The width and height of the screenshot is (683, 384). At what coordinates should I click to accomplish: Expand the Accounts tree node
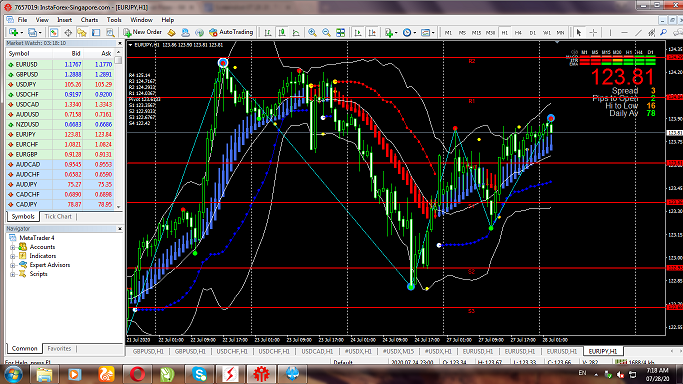[x=13, y=247]
